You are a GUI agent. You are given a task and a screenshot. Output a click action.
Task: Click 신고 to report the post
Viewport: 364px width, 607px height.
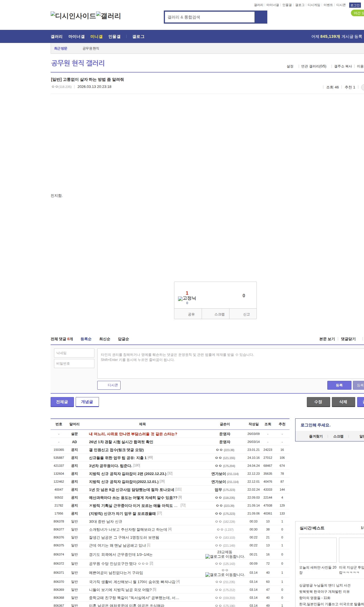point(246,314)
